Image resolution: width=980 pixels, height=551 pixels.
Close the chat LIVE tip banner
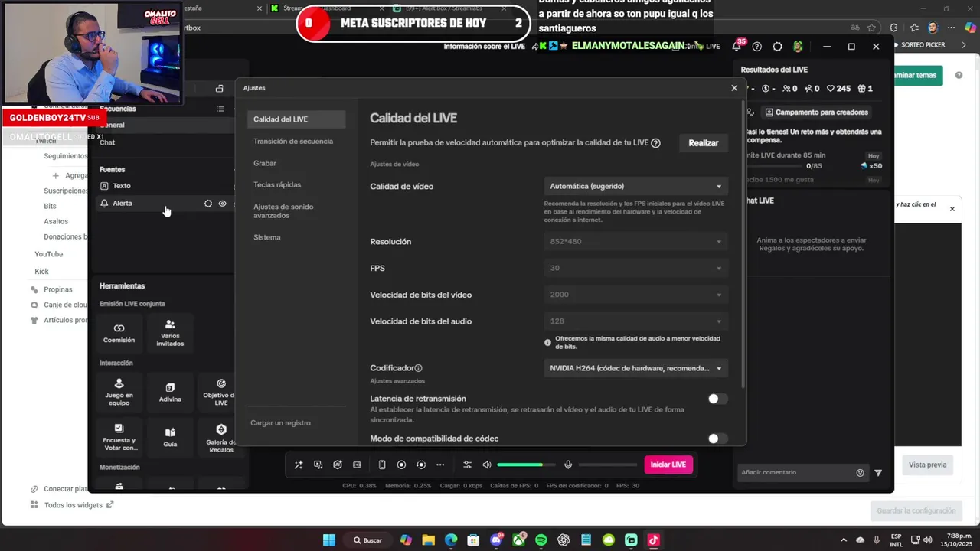pyautogui.click(x=952, y=209)
